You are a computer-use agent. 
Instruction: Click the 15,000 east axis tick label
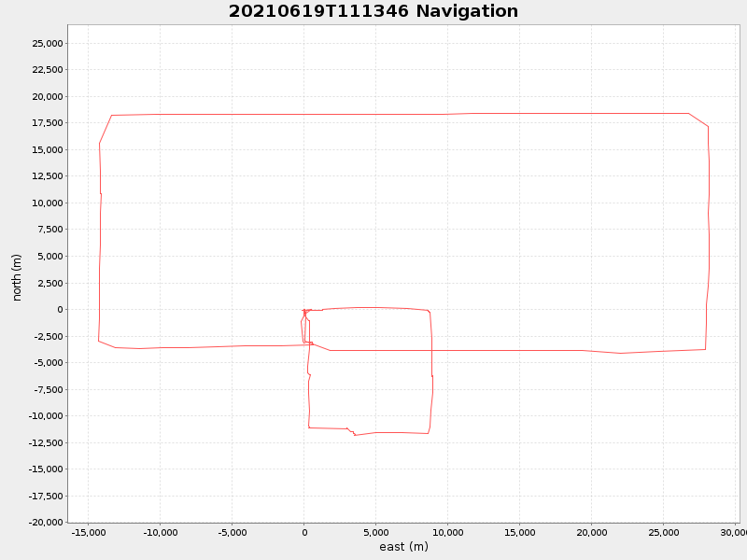pyautogui.click(x=520, y=532)
